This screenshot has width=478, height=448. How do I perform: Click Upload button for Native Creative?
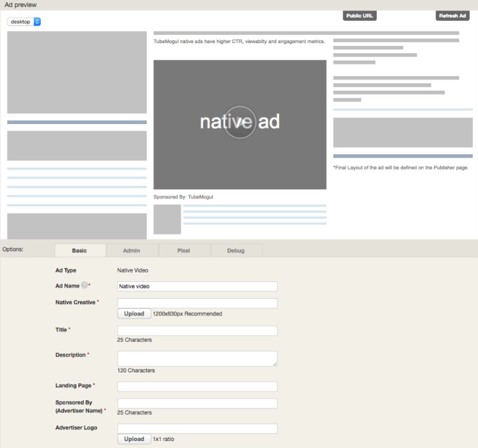coord(134,313)
